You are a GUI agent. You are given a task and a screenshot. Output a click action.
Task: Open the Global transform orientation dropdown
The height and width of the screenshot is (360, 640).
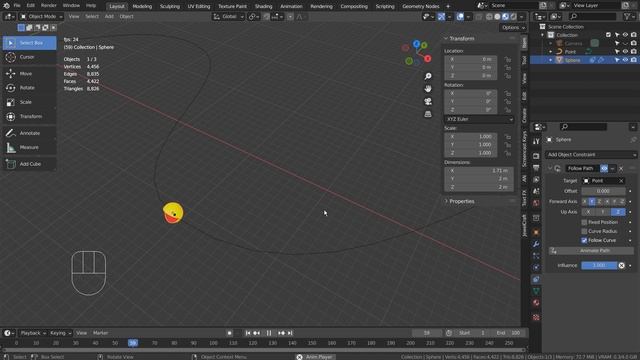229,17
